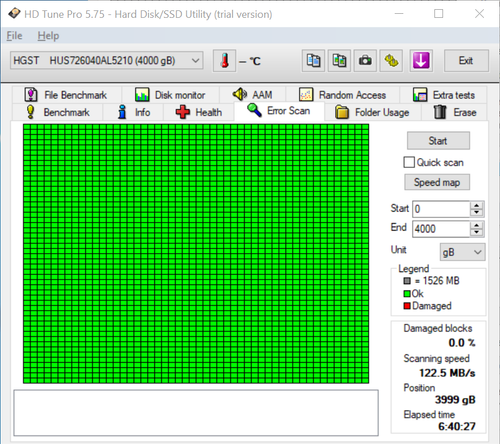The width and height of the screenshot is (500, 444).
Task: Open the File menu
Action: [x=14, y=36]
